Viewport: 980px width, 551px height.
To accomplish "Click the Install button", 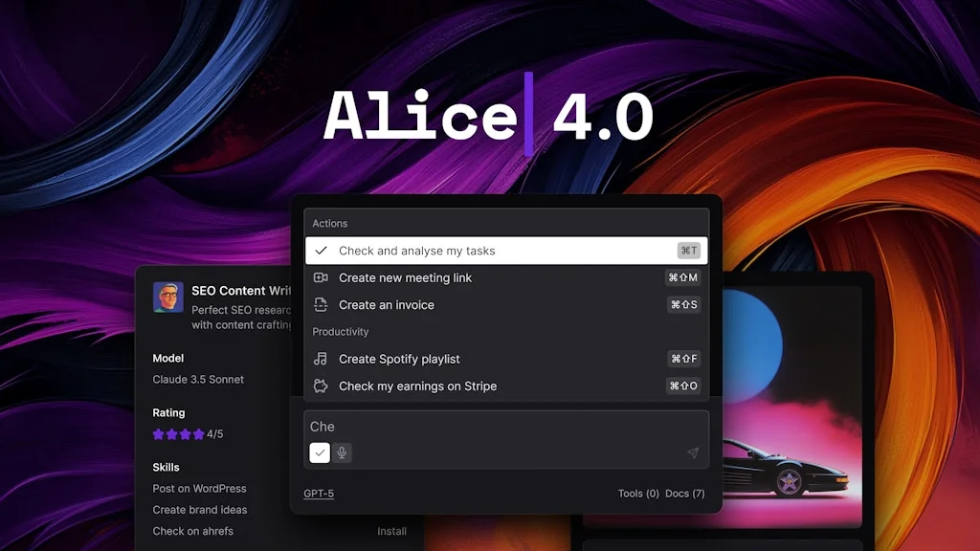I will (392, 531).
